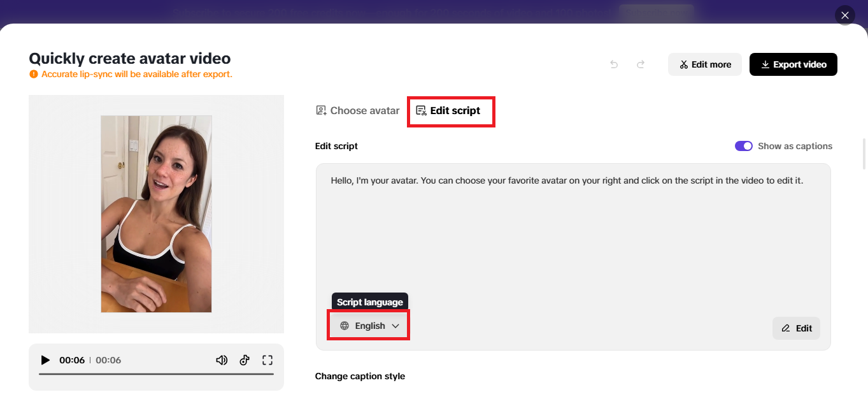The height and width of the screenshot is (406, 868).
Task: Select the Edit script tab
Action: (451, 110)
